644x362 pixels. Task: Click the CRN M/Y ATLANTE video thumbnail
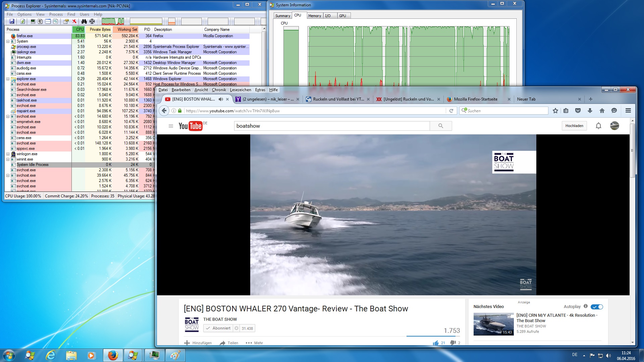tap(493, 324)
